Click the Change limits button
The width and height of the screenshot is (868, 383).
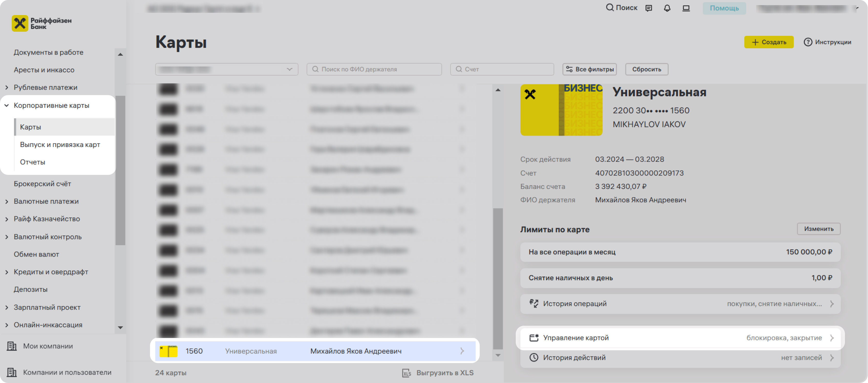tap(818, 229)
